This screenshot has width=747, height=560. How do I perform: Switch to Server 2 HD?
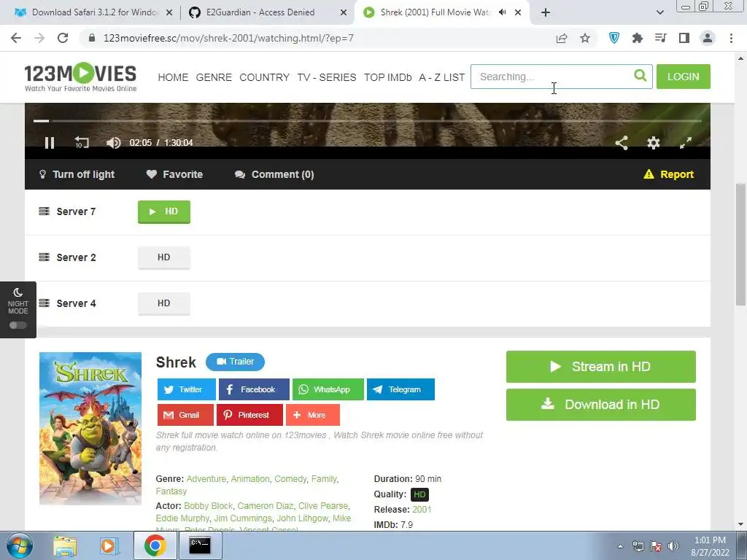pyautogui.click(x=164, y=257)
